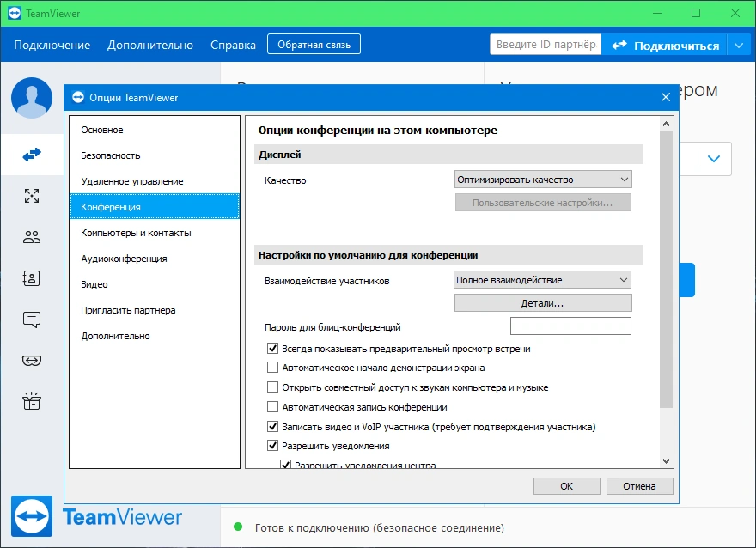Uncheck 'Записать видео и VoIP участника' checkbox
Image resolution: width=756 pixels, height=548 pixels.
(272, 426)
